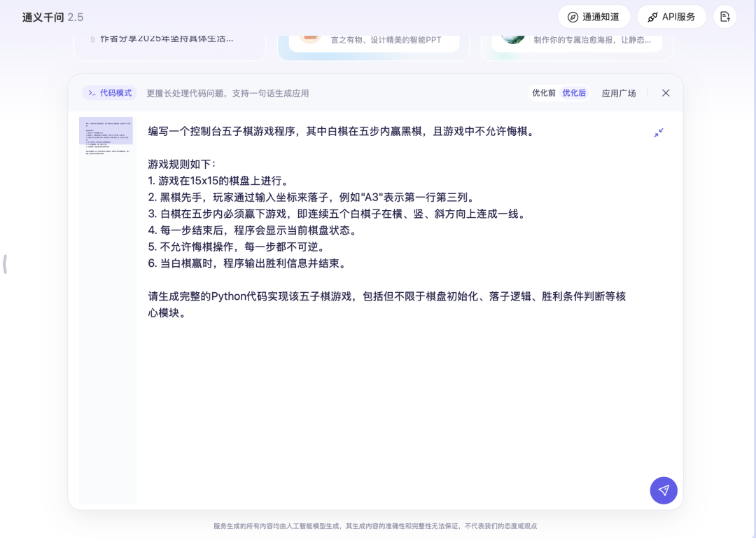Screen dimensions: 756x538
Task: Open API服务
Action: [x=671, y=16]
